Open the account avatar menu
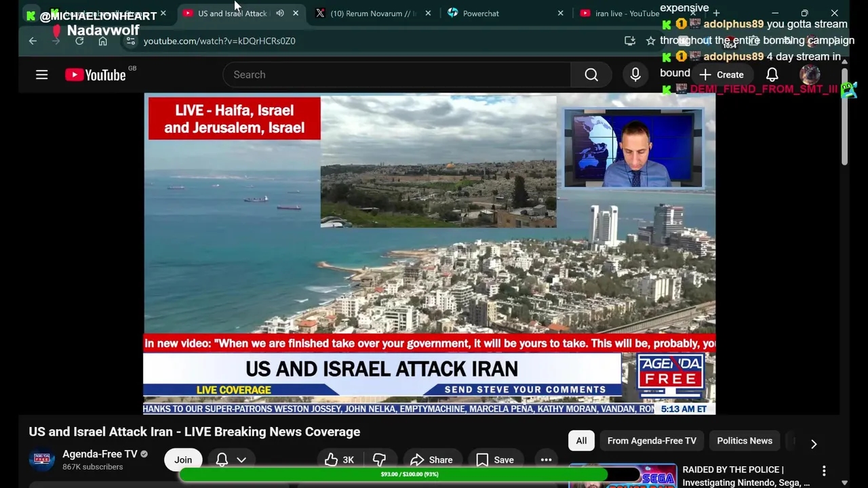Image resolution: width=868 pixels, height=488 pixels. tap(810, 75)
